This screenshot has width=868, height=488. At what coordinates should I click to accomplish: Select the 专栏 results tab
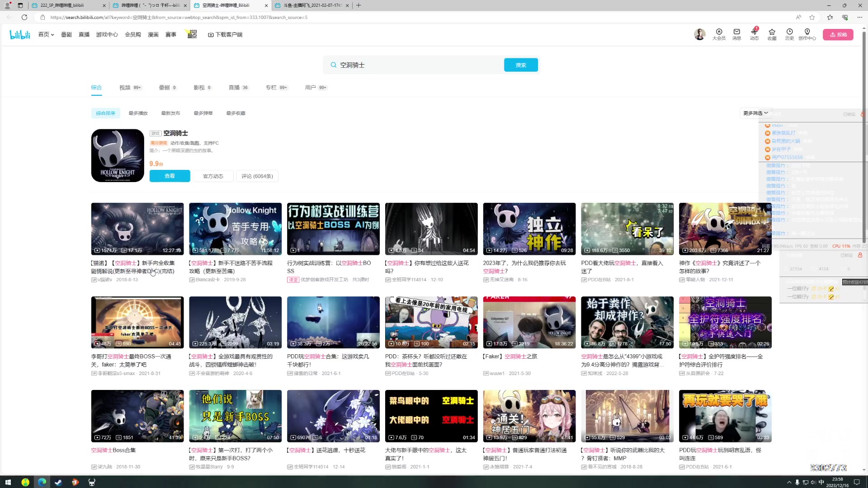point(277,88)
